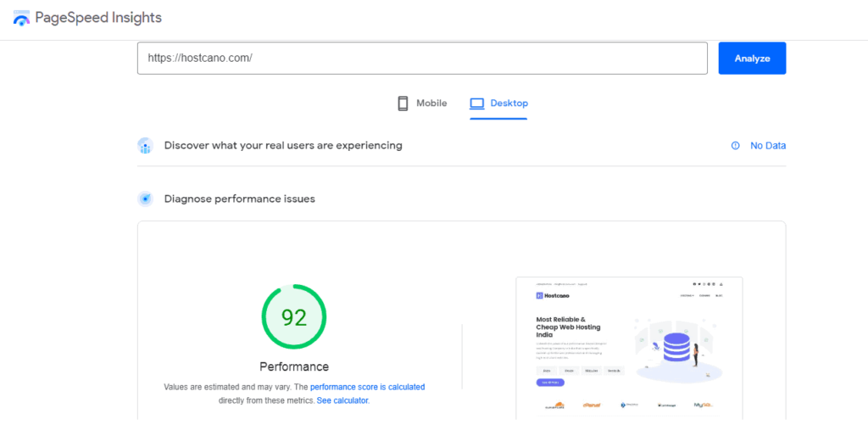
Task: Click "Discover what your real users are experiencing"
Action: (x=283, y=146)
